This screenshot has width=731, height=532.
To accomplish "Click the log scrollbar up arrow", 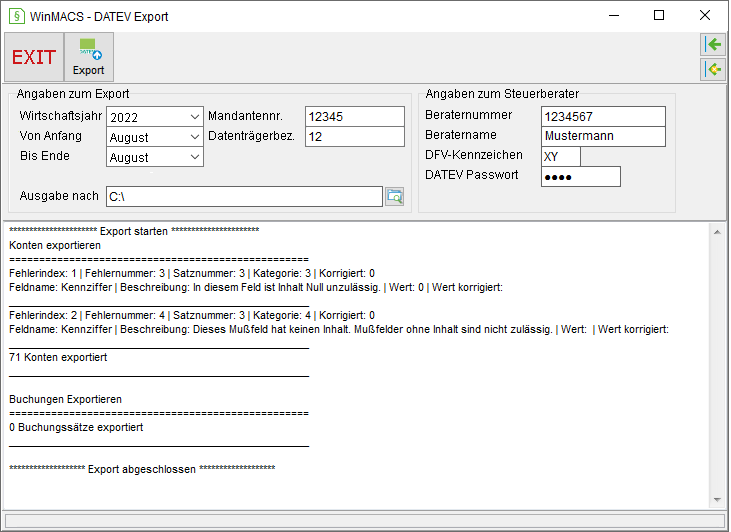I will click(x=717, y=232).
